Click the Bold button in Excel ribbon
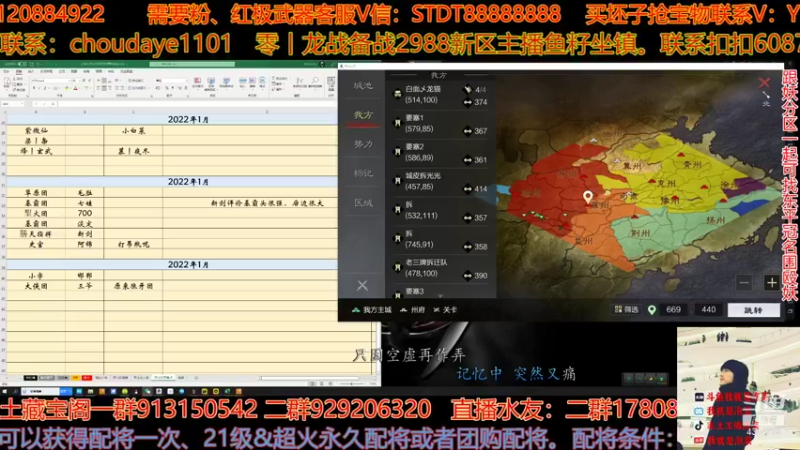This screenshot has width=800, height=450. click(x=34, y=88)
